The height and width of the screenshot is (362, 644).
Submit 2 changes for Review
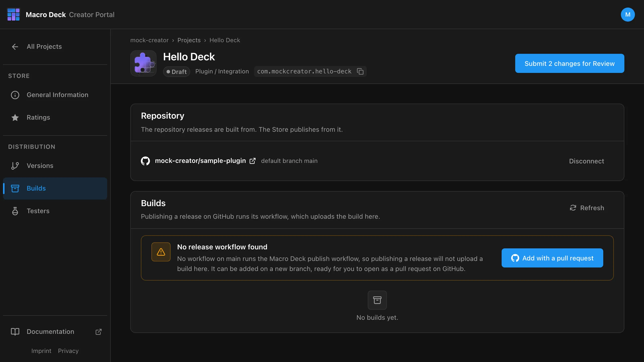coord(570,63)
